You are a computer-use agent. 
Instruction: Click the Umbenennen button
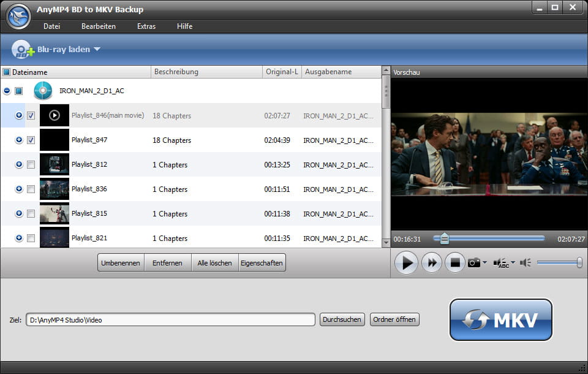121,262
